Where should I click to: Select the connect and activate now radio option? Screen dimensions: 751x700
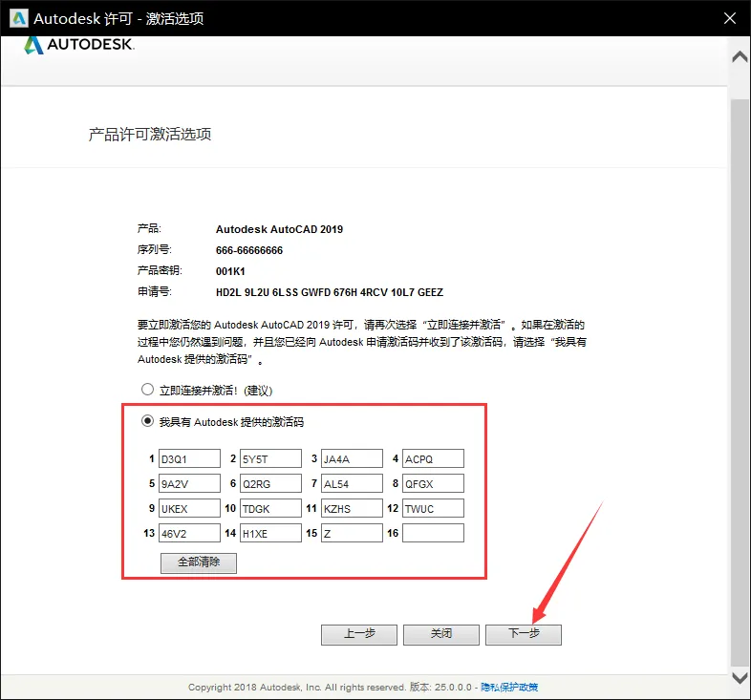tap(147, 390)
